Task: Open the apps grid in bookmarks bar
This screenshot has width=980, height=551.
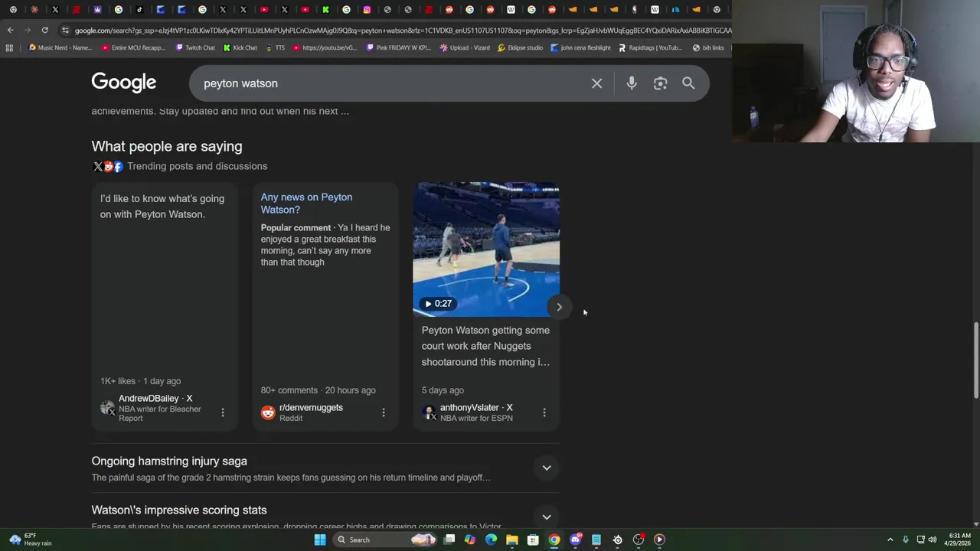Action: tap(9, 47)
